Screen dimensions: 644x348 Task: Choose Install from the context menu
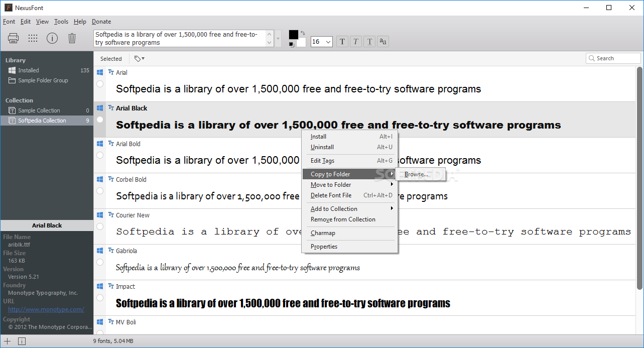[x=349, y=137]
